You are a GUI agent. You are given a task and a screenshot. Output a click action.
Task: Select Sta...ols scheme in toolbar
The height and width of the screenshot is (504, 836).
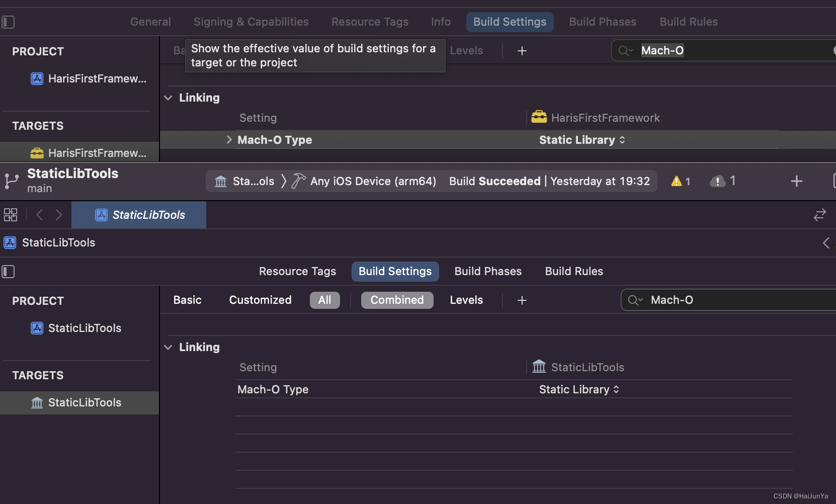[x=244, y=181]
